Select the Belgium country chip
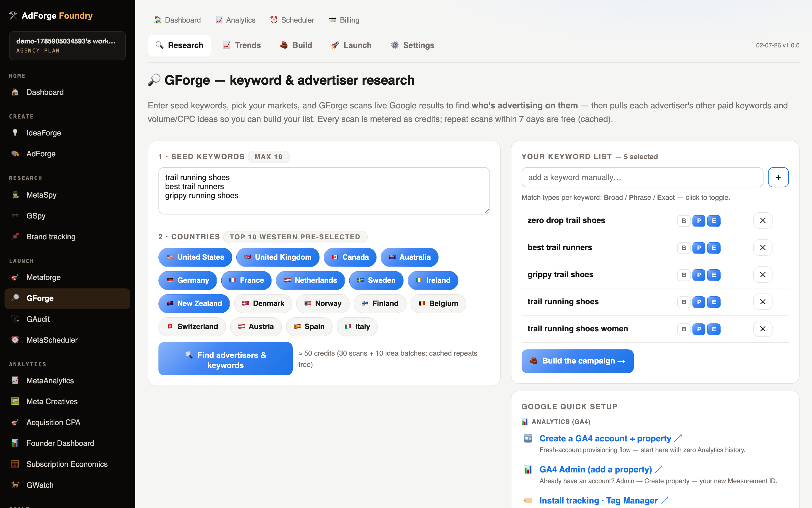 coord(438,303)
